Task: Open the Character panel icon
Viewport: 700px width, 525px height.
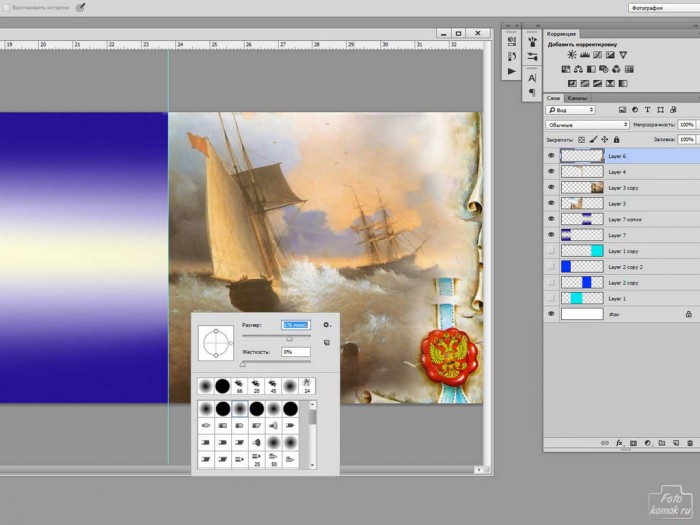Action: pyautogui.click(x=532, y=78)
